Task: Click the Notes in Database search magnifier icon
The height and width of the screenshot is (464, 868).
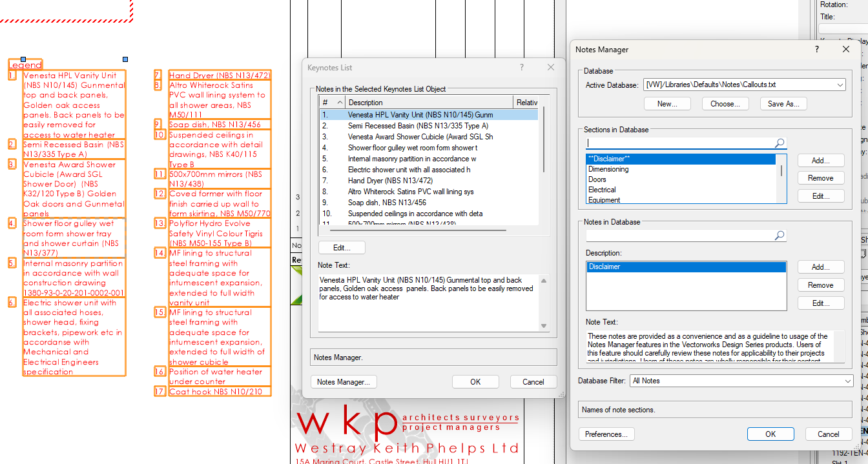Action: [x=779, y=235]
